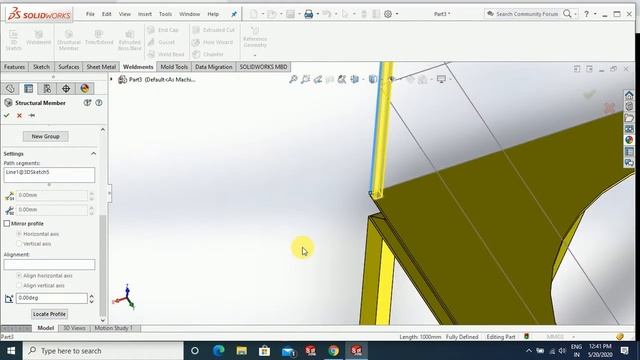Select the End Cap tool
640x360 pixels.
pyautogui.click(x=163, y=30)
